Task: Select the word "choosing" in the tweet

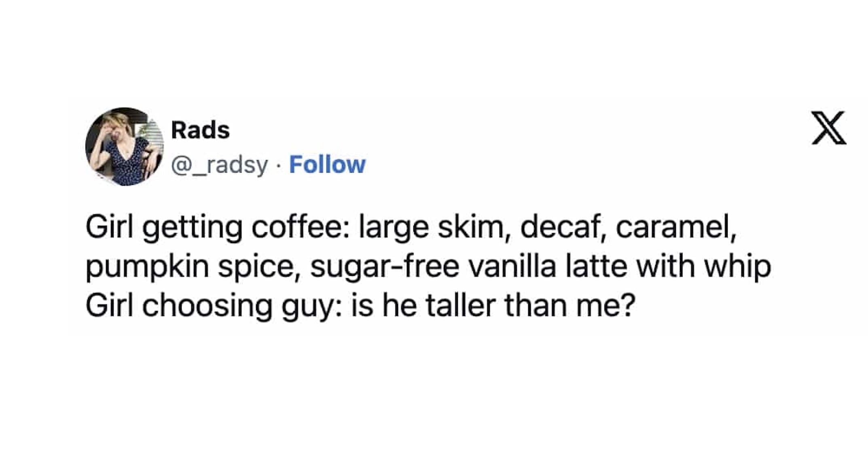Action: (x=207, y=306)
